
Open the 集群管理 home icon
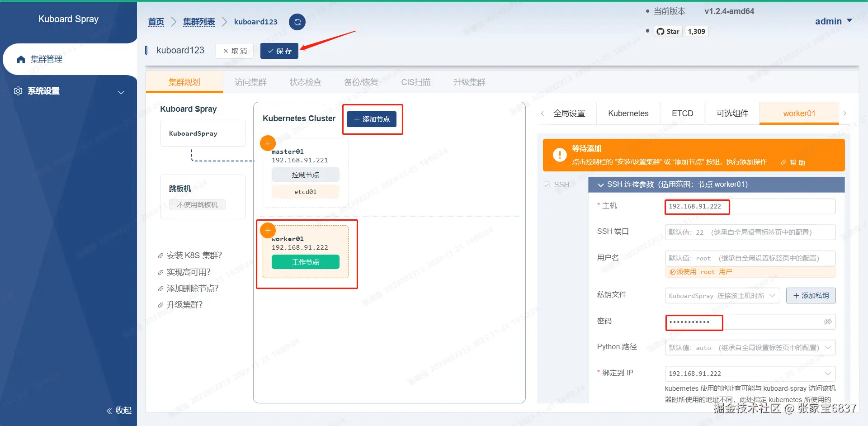coord(21,59)
